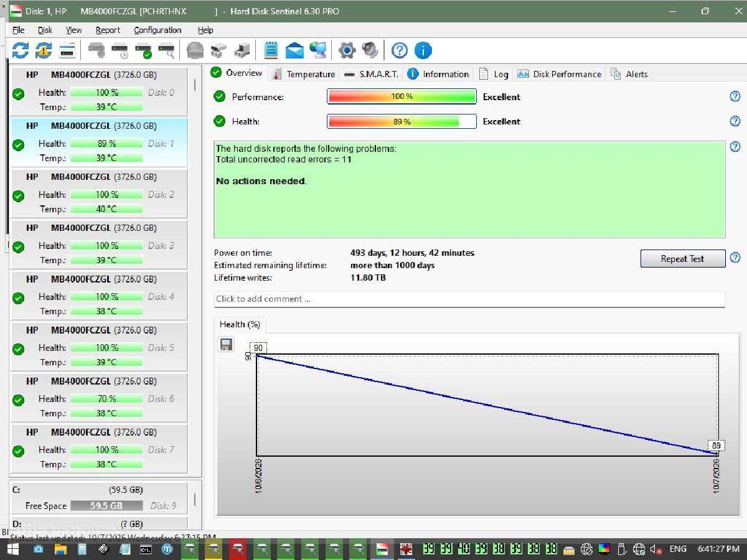Click the muted volume tray icon

[655, 549]
